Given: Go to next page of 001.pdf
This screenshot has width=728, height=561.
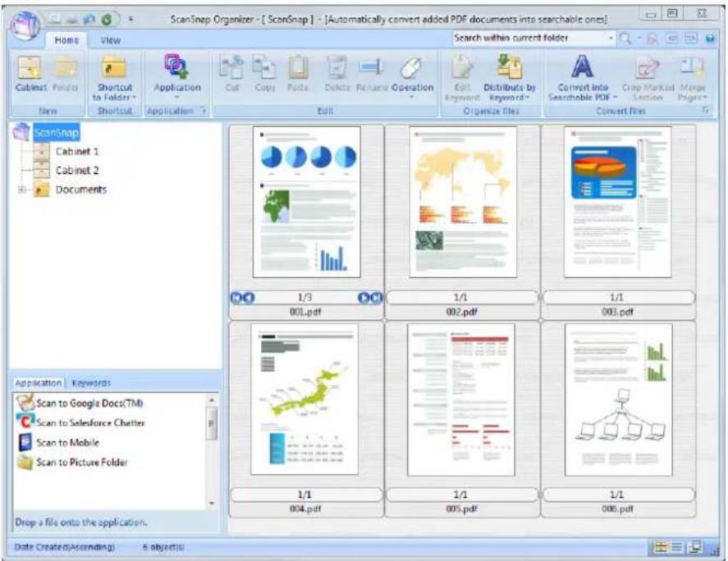Looking at the screenshot, I should click(x=364, y=298).
